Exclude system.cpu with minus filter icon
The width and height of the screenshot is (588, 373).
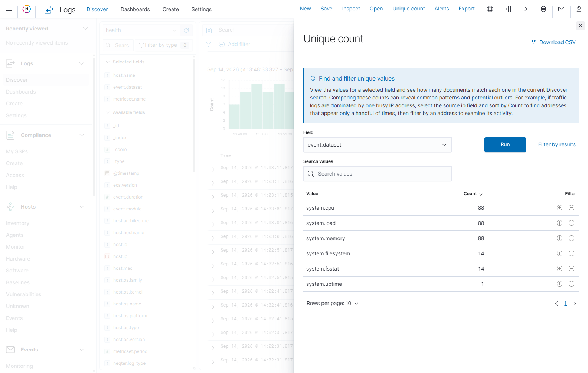tap(572, 208)
